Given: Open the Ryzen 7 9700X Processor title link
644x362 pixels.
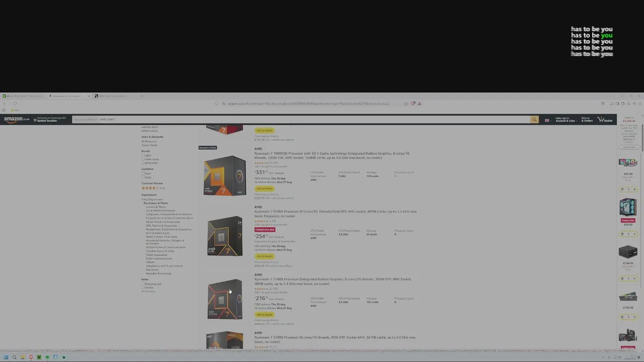Looking at the screenshot, I should pos(335,214).
